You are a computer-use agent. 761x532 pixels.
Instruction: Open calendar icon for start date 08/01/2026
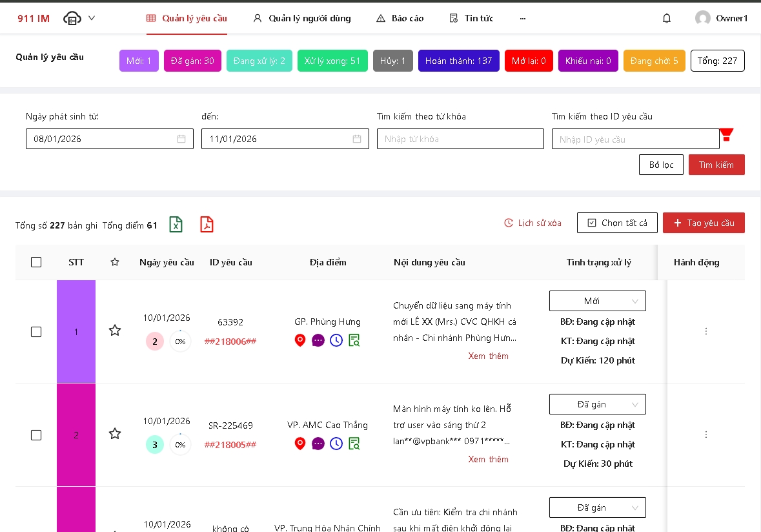point(181,139)
